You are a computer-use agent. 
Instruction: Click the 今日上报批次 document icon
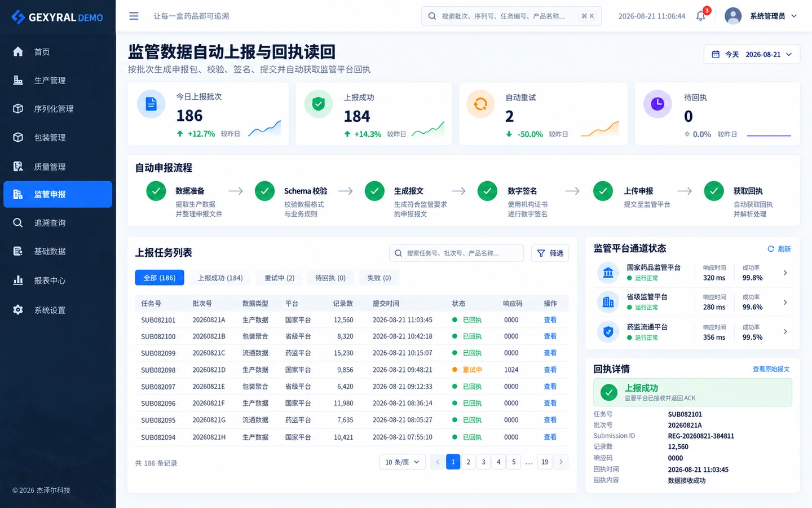point(151,104)
